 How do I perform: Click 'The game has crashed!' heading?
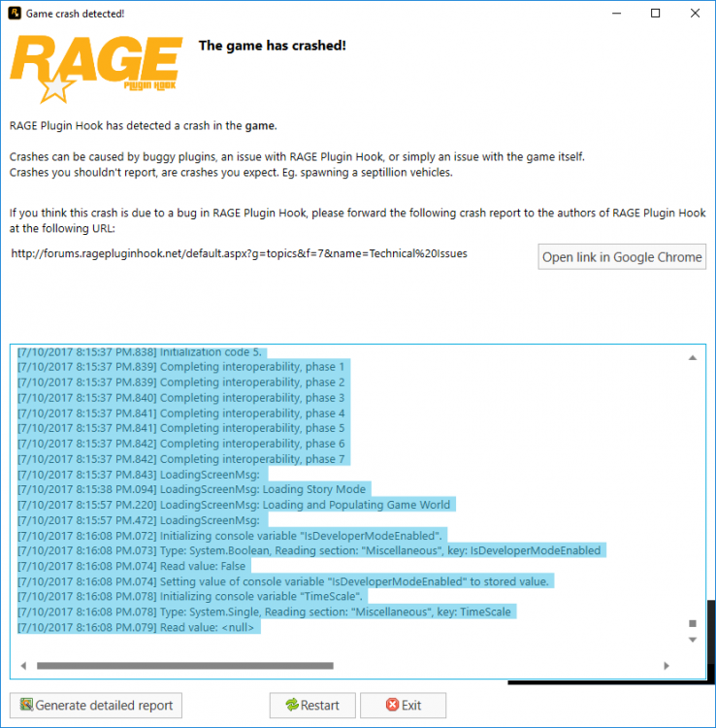[273, 46]
